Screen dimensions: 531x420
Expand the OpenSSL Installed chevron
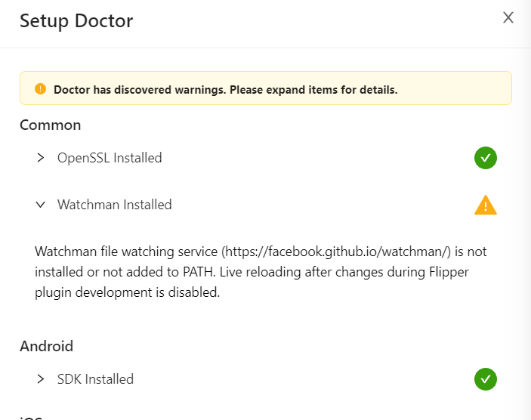[41, 158]
